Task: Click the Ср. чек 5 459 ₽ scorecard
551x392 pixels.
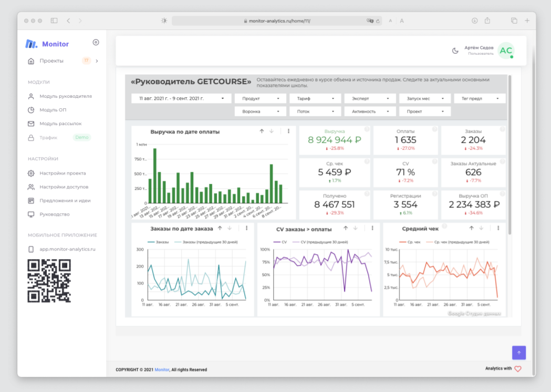Action: pos(335,172)
